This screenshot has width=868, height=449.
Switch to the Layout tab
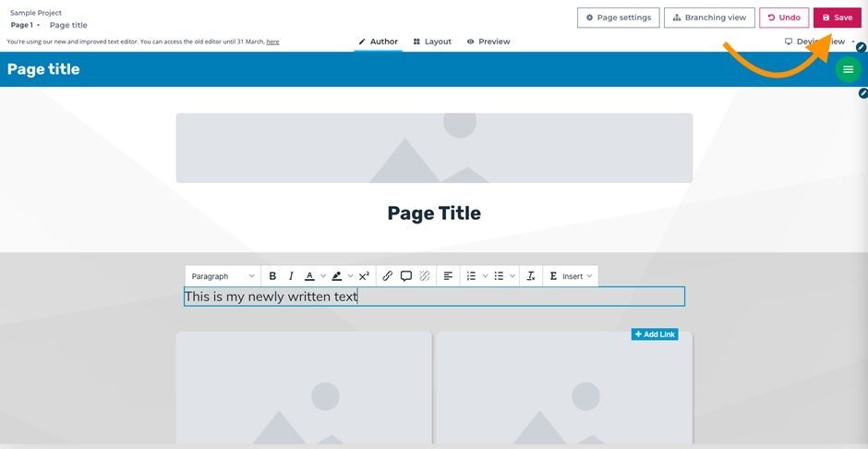[432, 42]
